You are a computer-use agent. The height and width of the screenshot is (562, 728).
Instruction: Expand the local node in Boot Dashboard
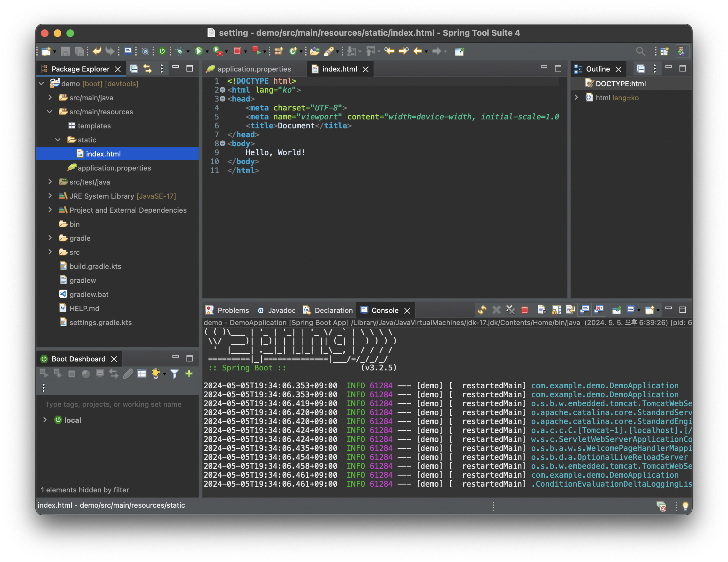point(45,420)
